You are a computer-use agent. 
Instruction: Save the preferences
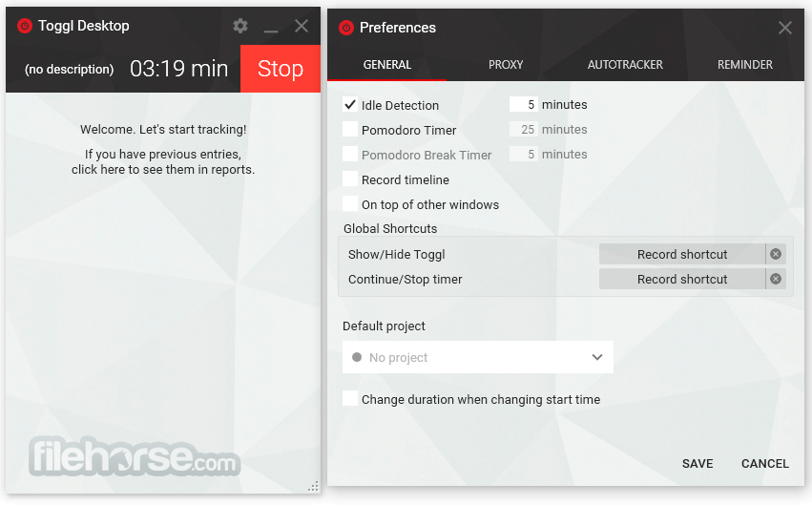point(697,464)
